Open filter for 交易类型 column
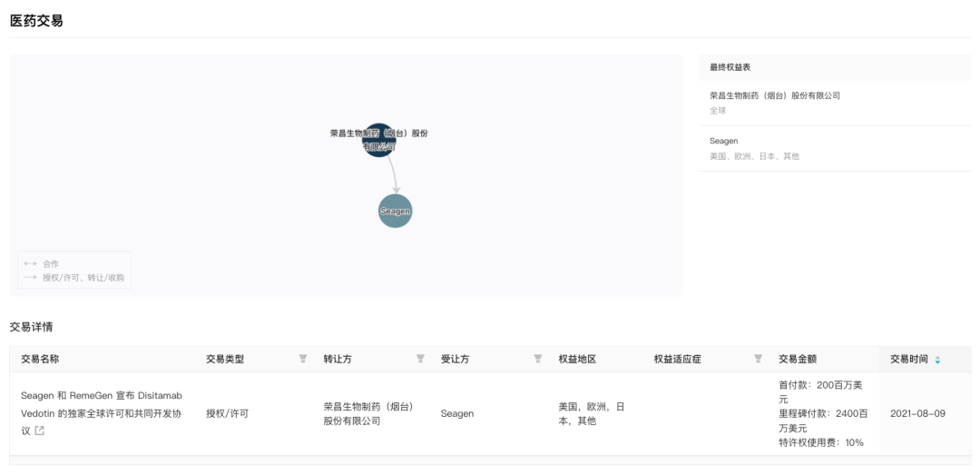This screenshot has height=475, width=980. [303, 359]
